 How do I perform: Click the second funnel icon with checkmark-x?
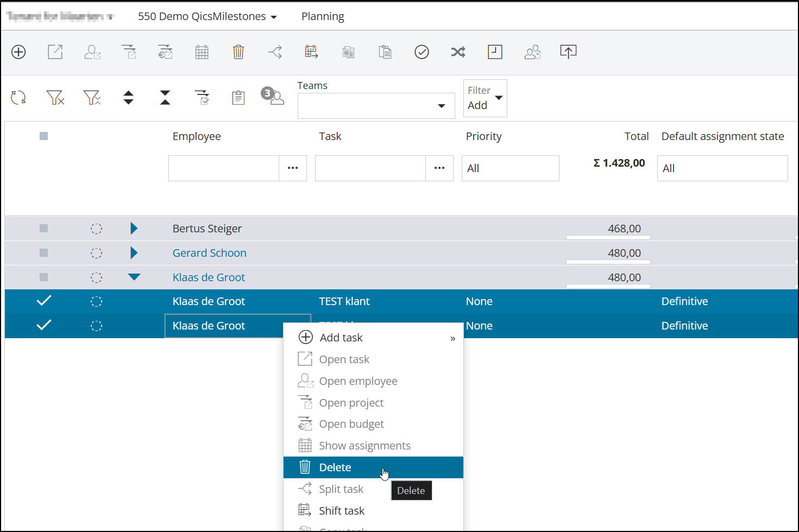point(92,98)
